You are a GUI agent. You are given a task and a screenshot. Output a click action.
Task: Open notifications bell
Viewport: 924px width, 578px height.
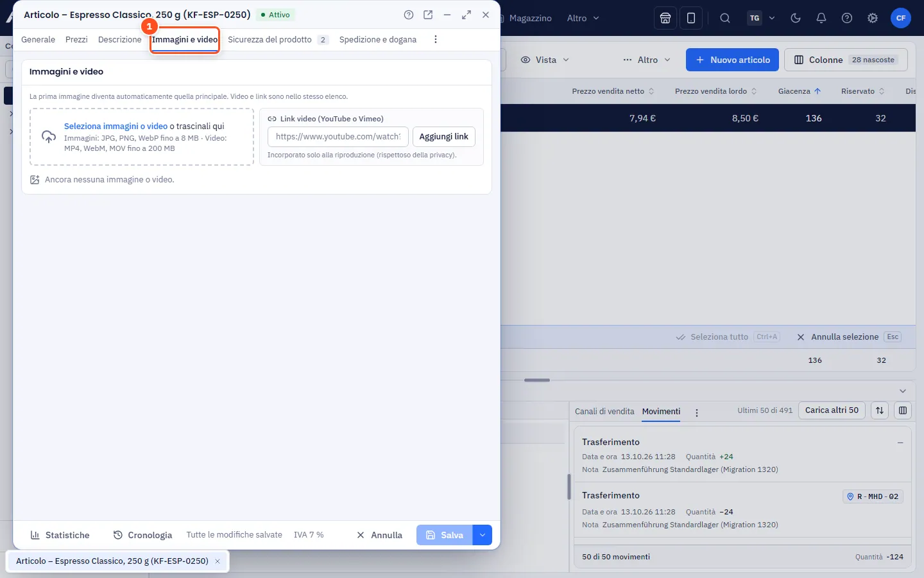click(821, 18)
